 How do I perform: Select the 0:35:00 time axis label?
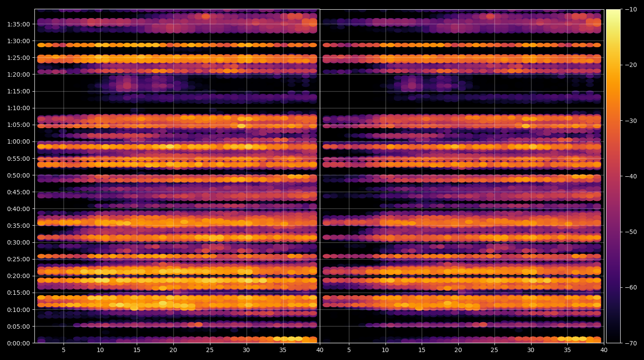point(19,226)
